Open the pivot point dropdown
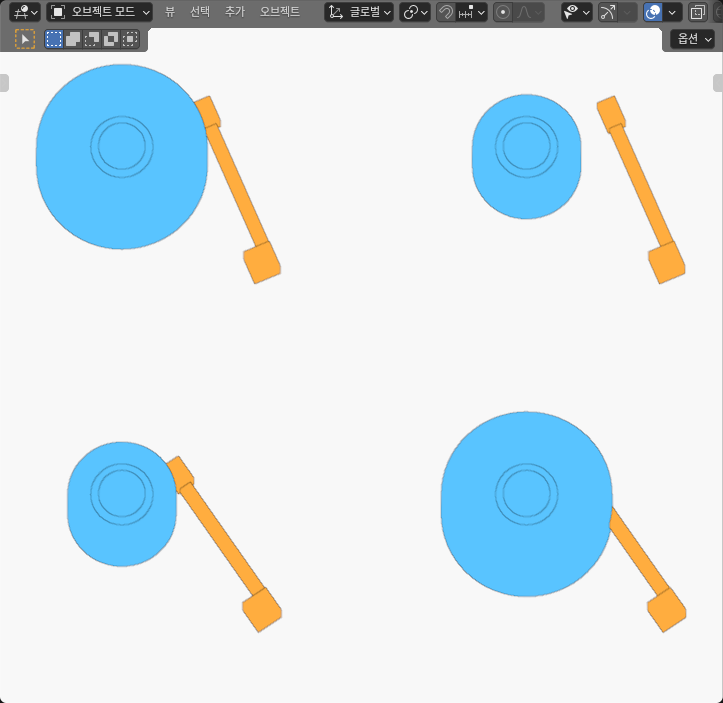 [415, 12]
